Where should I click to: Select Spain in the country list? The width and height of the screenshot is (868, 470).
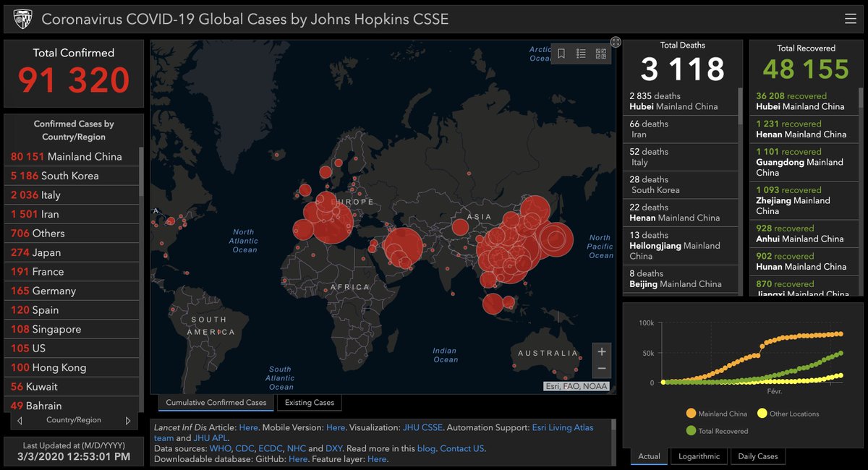(72, 309)
